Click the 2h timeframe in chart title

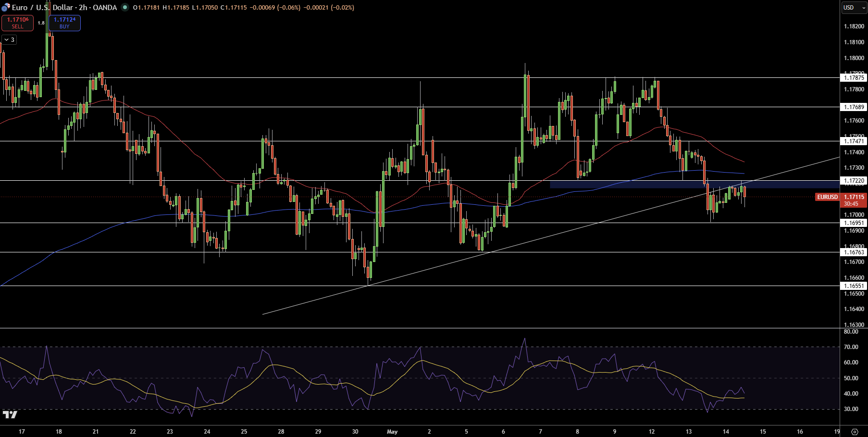point(83,8)
